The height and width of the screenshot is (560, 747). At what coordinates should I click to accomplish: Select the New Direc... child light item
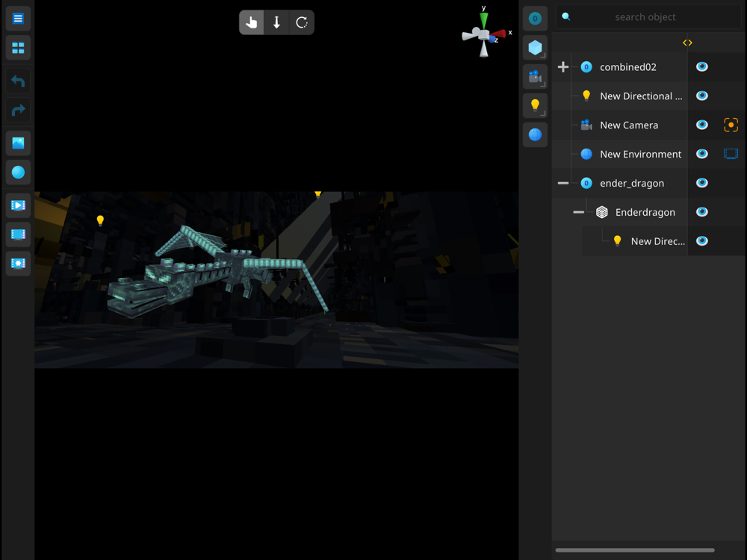click(x=658, y=241)
